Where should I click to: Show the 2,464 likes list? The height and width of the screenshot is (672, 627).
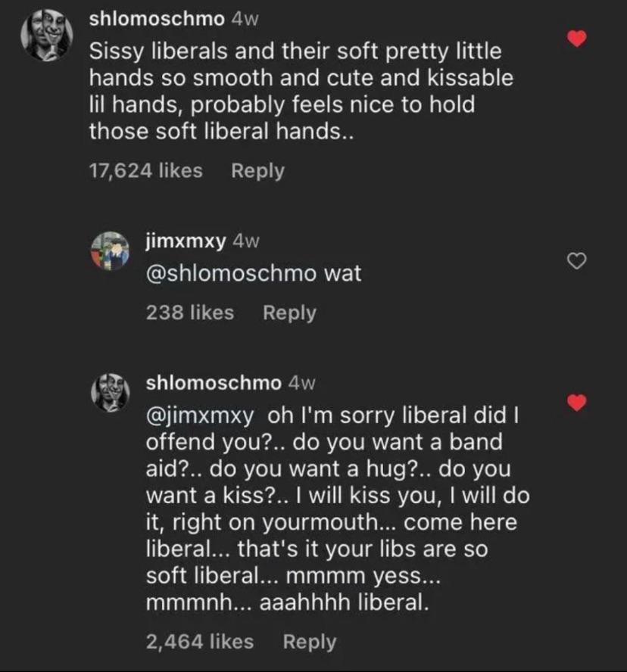200,642
